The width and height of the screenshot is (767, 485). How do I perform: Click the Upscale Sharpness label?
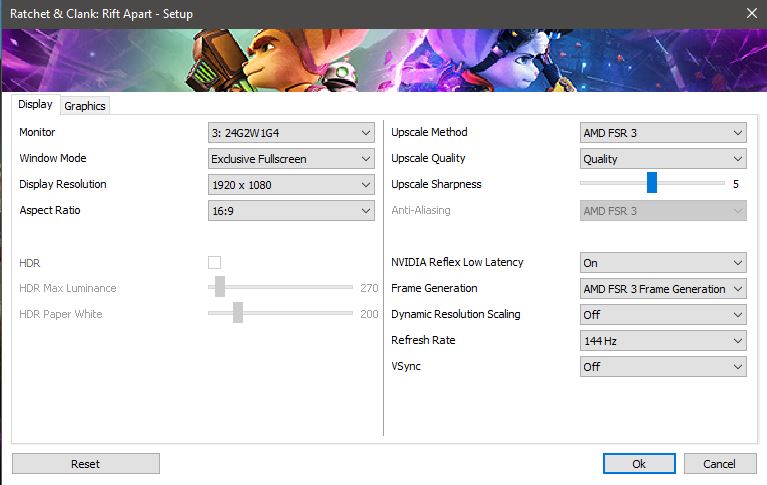coord(436,184)
